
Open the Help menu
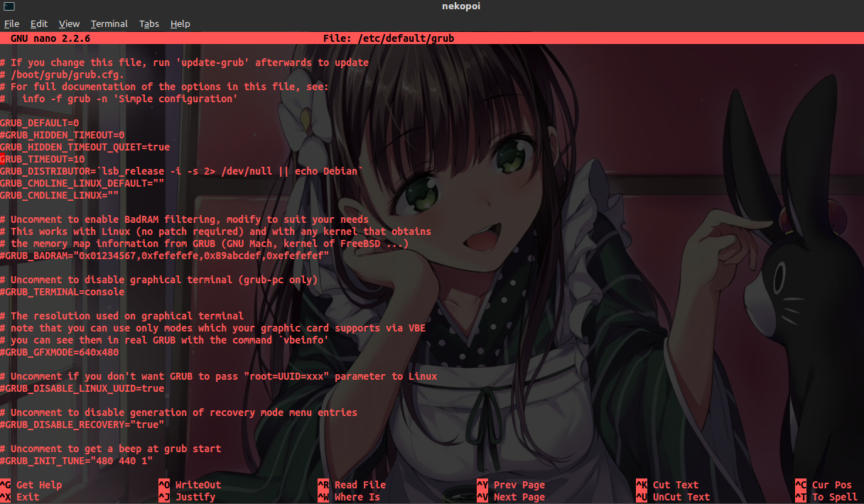pyautogui.click(x=180, y=23)
